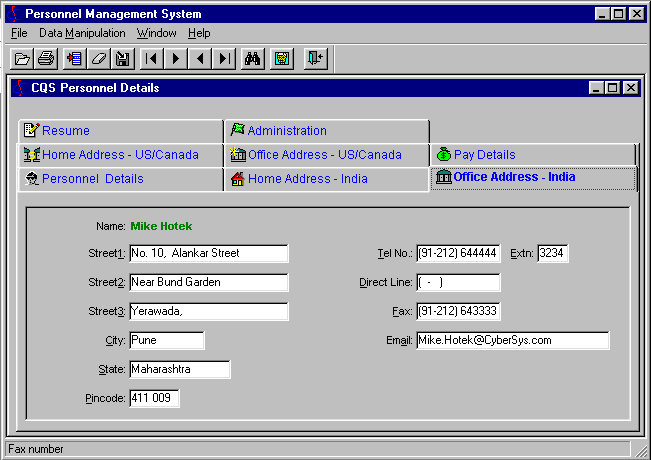This screenshot has height=460, width=651.
Task: Click into the Pincode field
Action: [154, 399]
